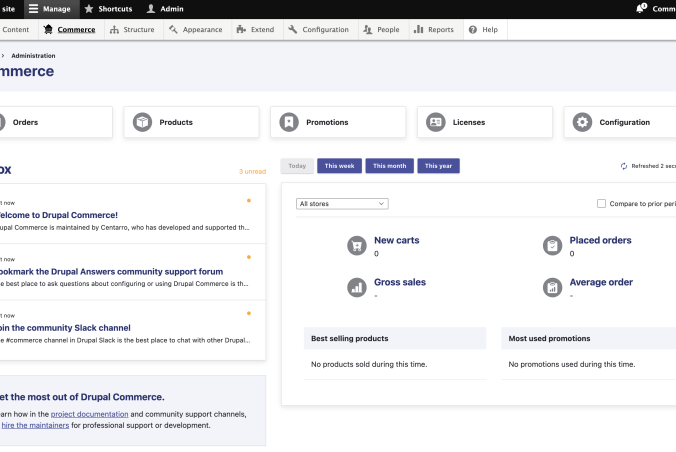Click the Configuration wrench icon in menu

(293, 29)
